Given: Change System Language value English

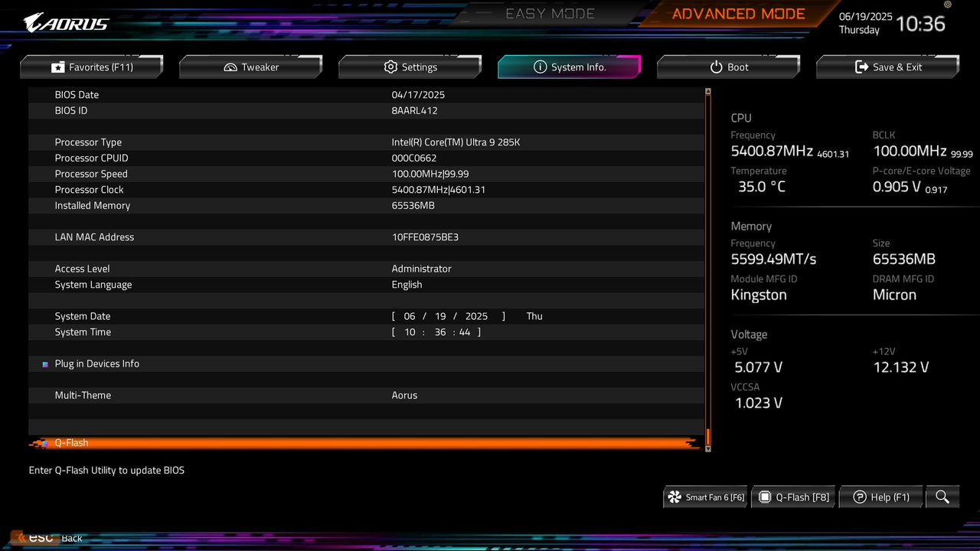Looking at the screenshot, I should [407, 285].
